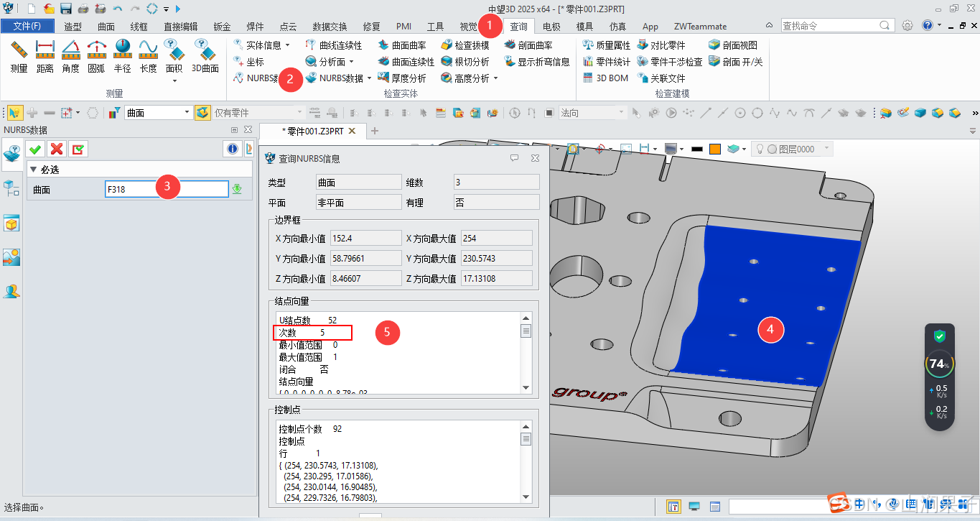Viewport: 980px width, 521px height.
Task: Open the 曲面 filter combo box
Action: (158, 113)
